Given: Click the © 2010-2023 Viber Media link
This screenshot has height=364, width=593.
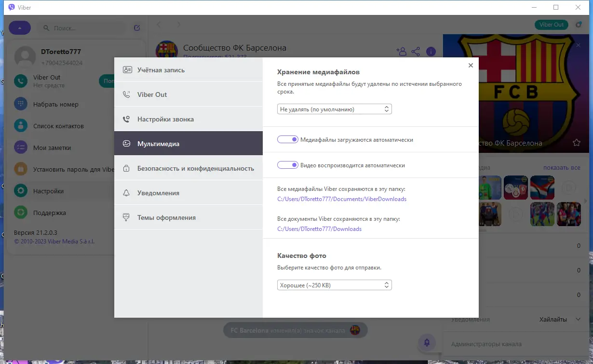Looking at the screenshot, I should point(54,242).
